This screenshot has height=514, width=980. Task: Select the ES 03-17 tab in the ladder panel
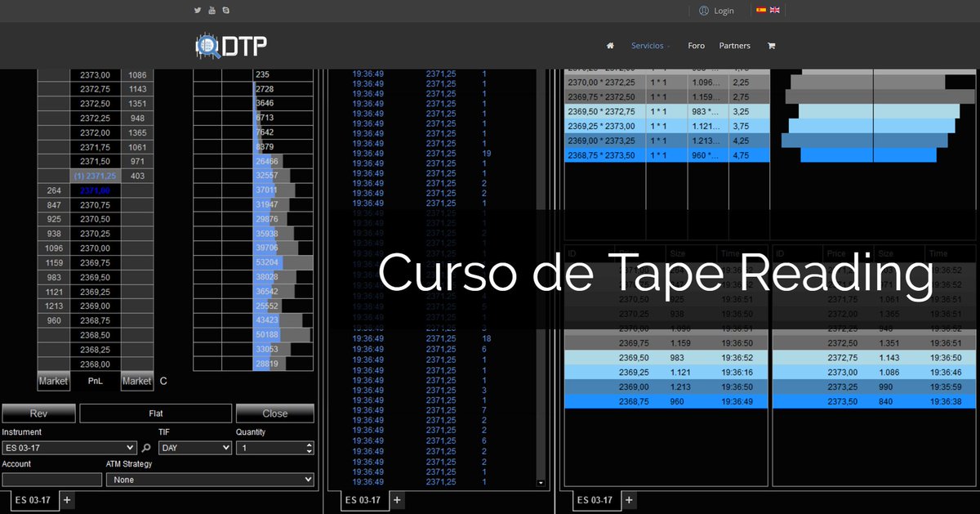click(x=33, y=500)
